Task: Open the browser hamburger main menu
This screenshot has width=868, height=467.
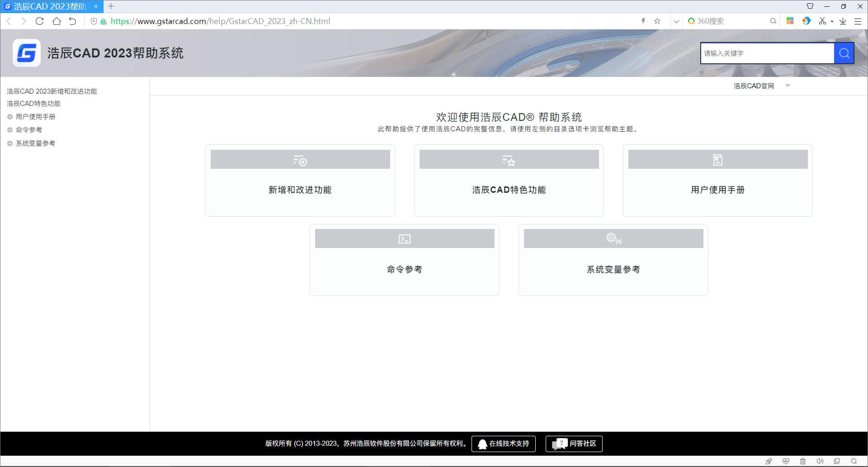Action: [x=858, y=21]
